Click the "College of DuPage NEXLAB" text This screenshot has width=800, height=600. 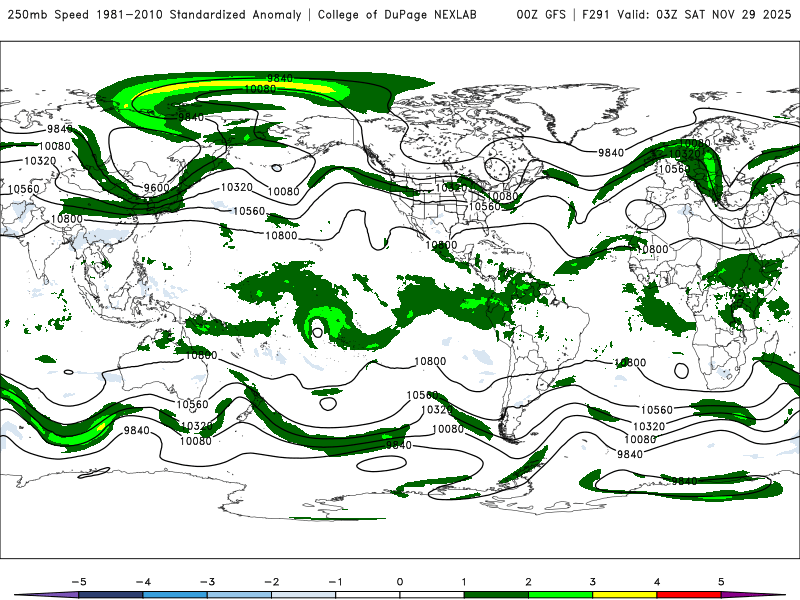[397, 15]
